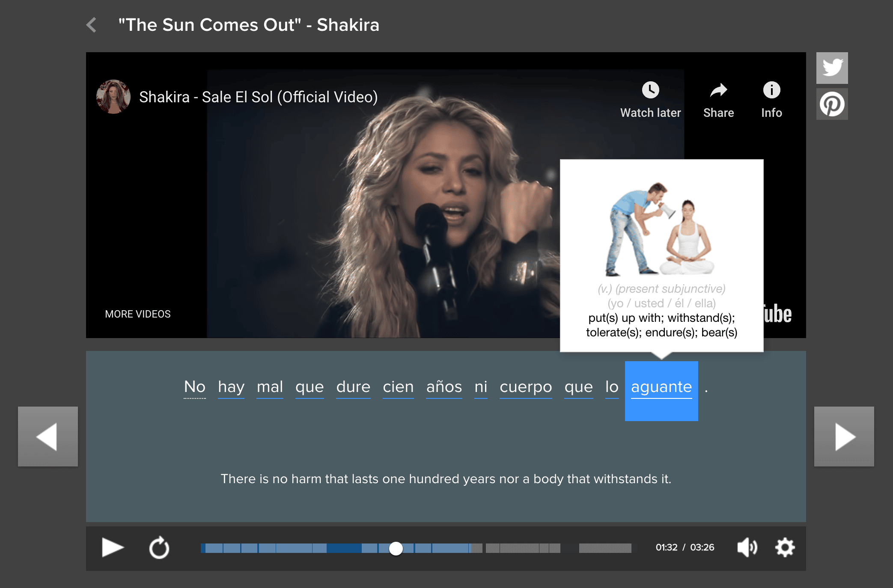Screen dimensions: 893x588
Task: Open the YouTube Share arrow
Action: pos(718,90)
